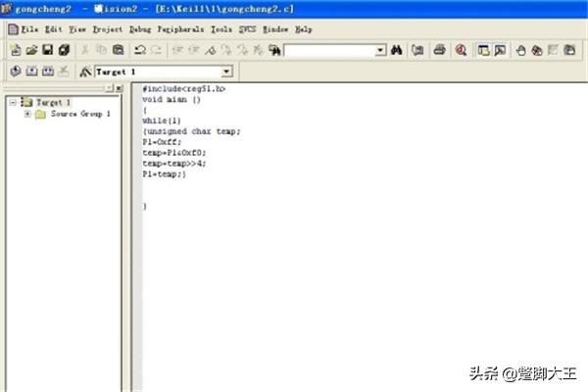
Task: Click the temp=P1&0xf0; code line
Action: [174, 153]
